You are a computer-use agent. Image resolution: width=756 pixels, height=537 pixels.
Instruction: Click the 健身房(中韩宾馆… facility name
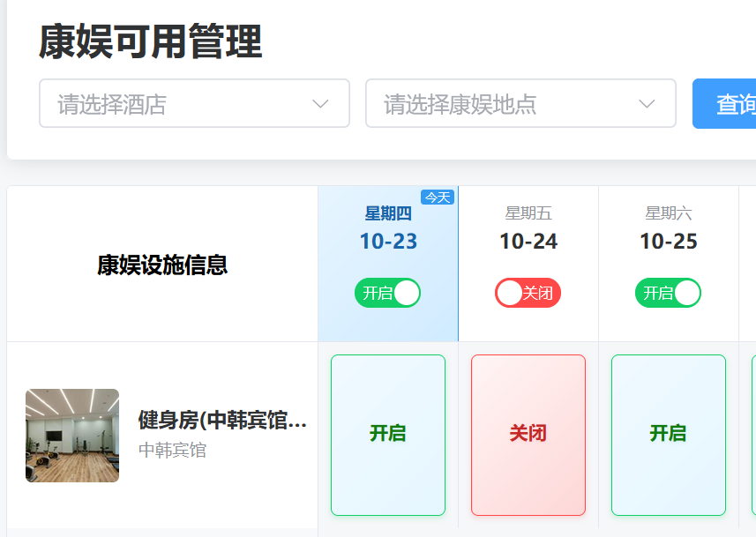coord(222,421)
